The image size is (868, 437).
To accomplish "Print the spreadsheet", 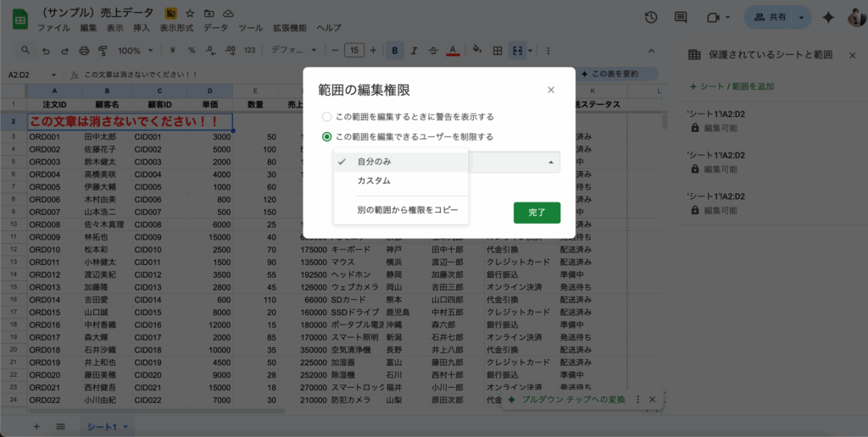I will tap(84, 50).
